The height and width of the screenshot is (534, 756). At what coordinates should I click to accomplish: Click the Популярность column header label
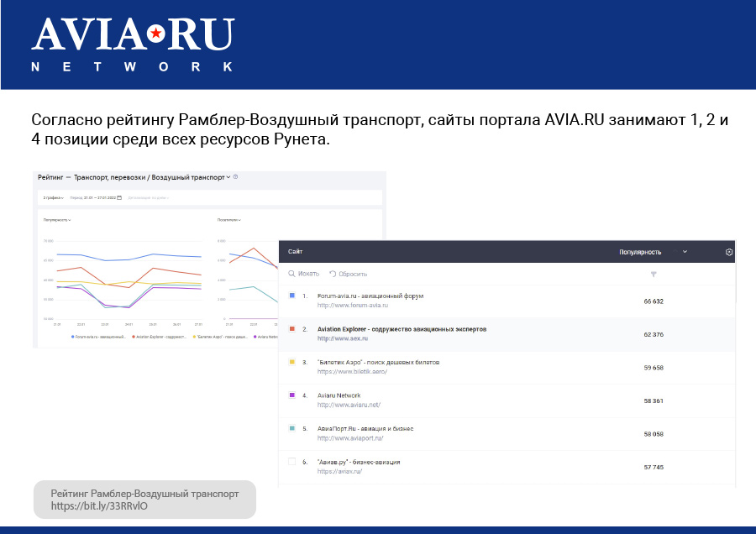[640, 252]
